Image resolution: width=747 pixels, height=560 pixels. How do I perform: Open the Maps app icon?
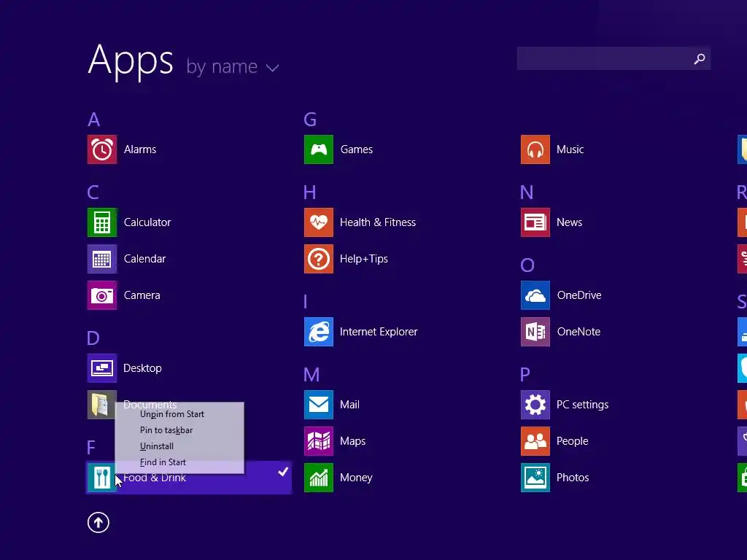[319, 441]
